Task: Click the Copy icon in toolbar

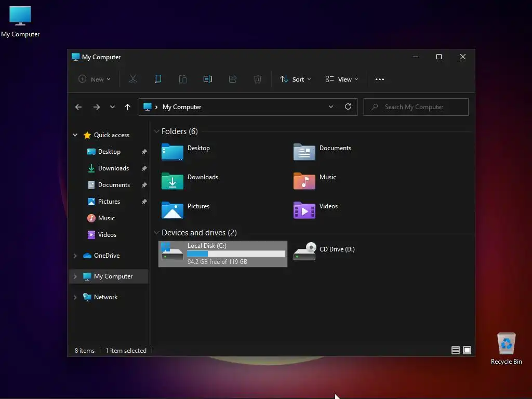Action: click(x=158, y=79)
